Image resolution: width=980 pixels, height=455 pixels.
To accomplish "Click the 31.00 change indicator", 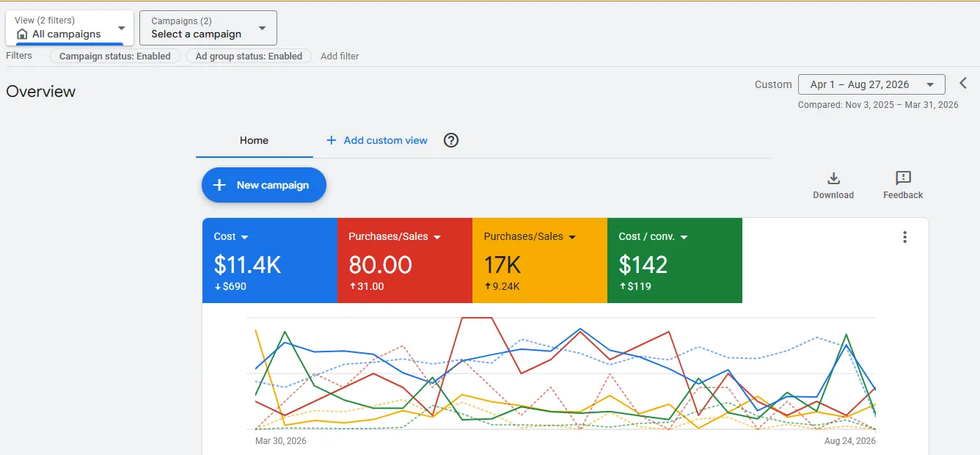I will (366, 286).
